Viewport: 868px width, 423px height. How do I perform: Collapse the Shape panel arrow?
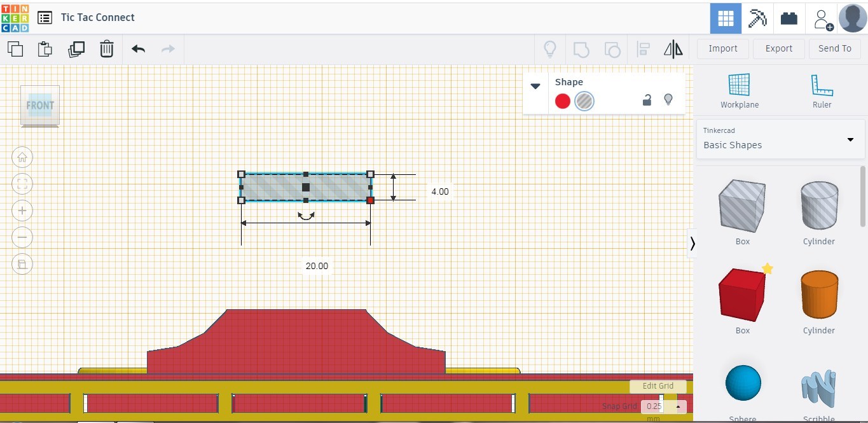tap(535, 87)
